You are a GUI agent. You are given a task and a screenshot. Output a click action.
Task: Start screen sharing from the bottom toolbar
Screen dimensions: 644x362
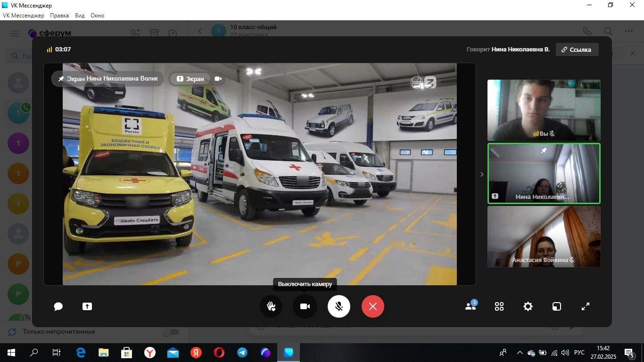[x=87, y=306]
